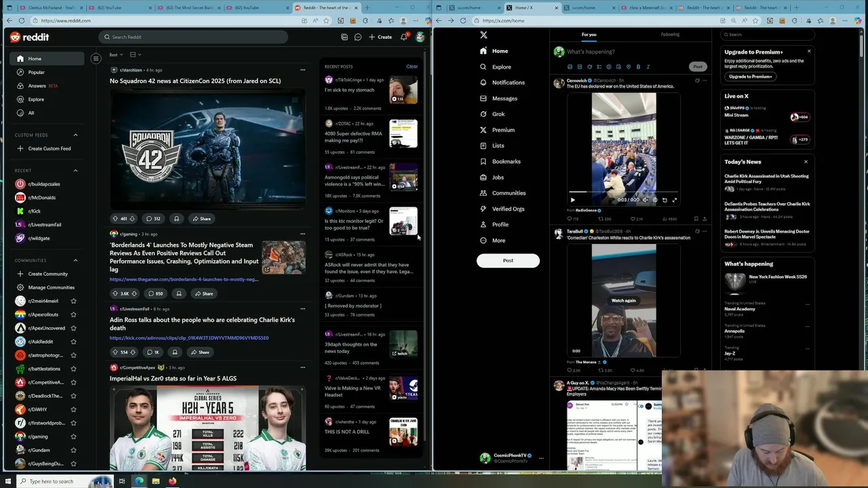Open overflow menu on Squadron 42 post
The height and width of the screenshot is (488, 868).
(302, 69)
